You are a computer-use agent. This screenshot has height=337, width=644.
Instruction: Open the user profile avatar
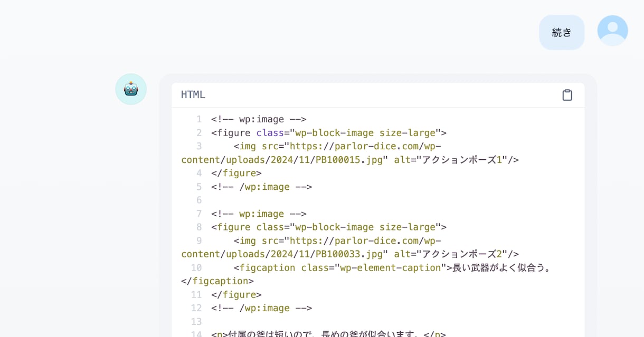click(612, 31)
